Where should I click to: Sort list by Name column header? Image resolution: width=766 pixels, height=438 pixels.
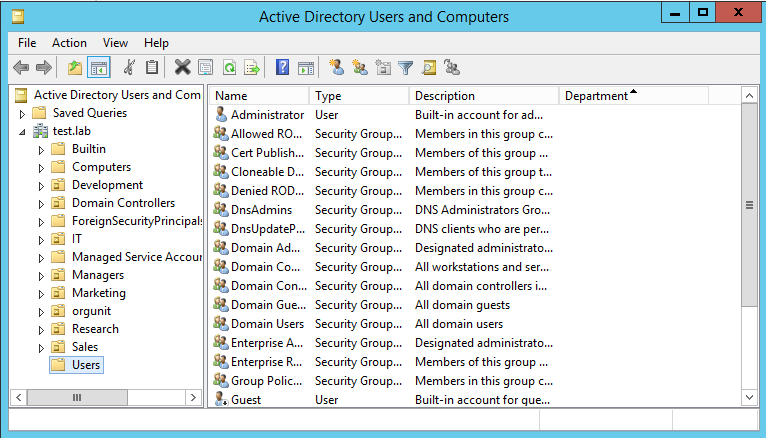pyautogui.click(x=259, y=96)
